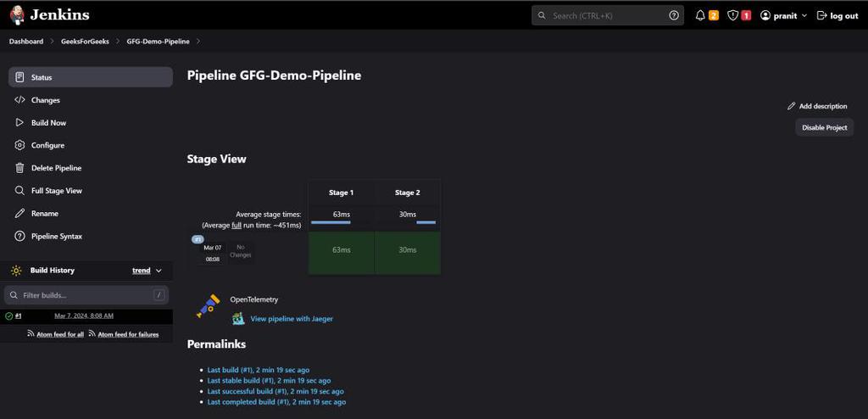Open Last stable build (#1) permalink
The height and width of the screenshot is (419, 868).
tap(269, 380)
